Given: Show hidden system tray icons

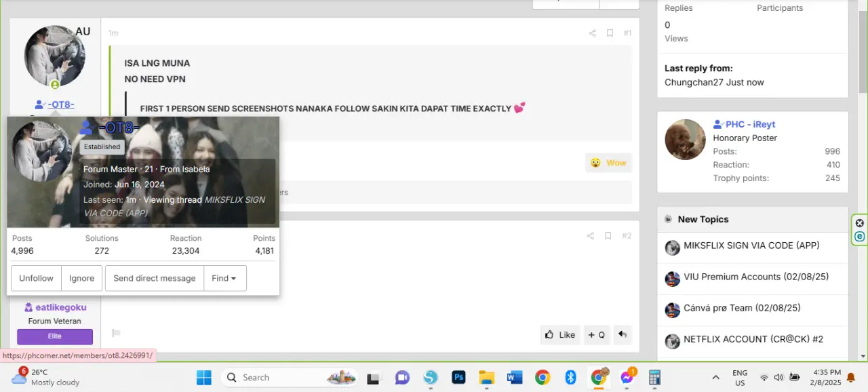Looking at the screenshot, I should pyautogui.click(x=715, y=377).
